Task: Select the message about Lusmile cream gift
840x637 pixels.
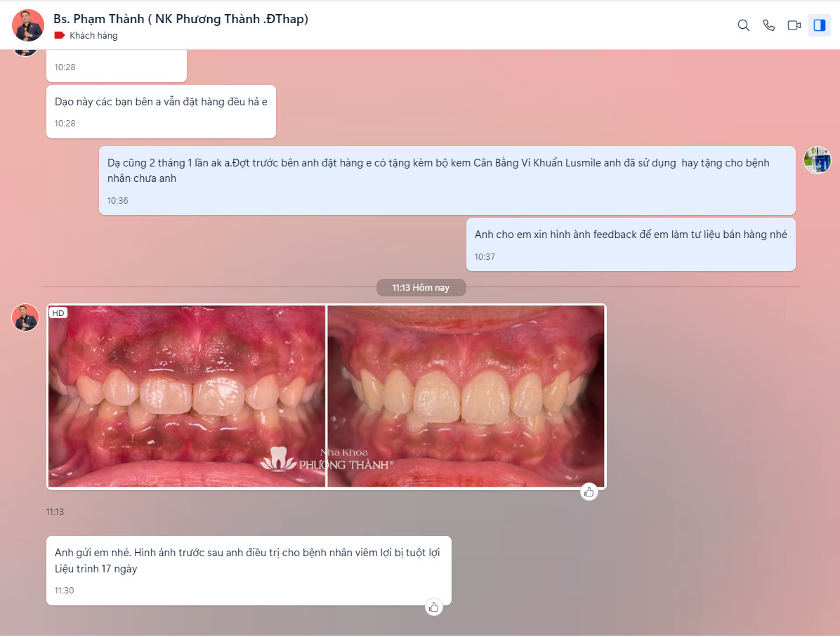Action: tap(447, 180)
